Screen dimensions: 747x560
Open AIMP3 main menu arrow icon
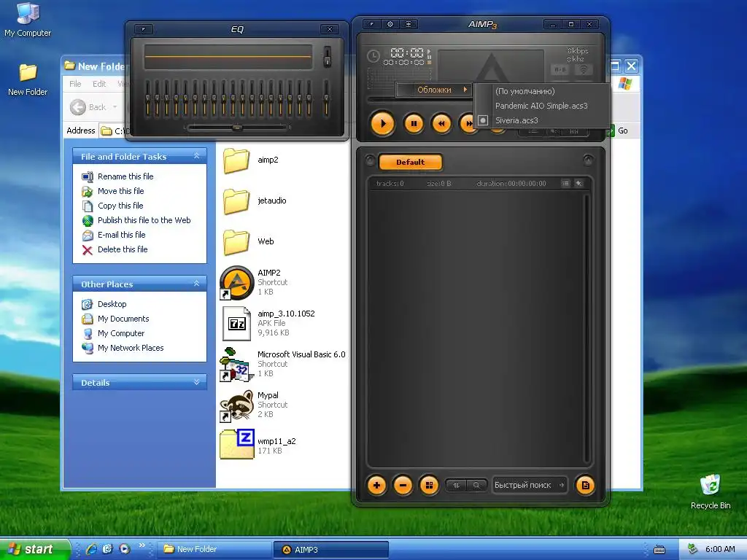coord(371,24)
